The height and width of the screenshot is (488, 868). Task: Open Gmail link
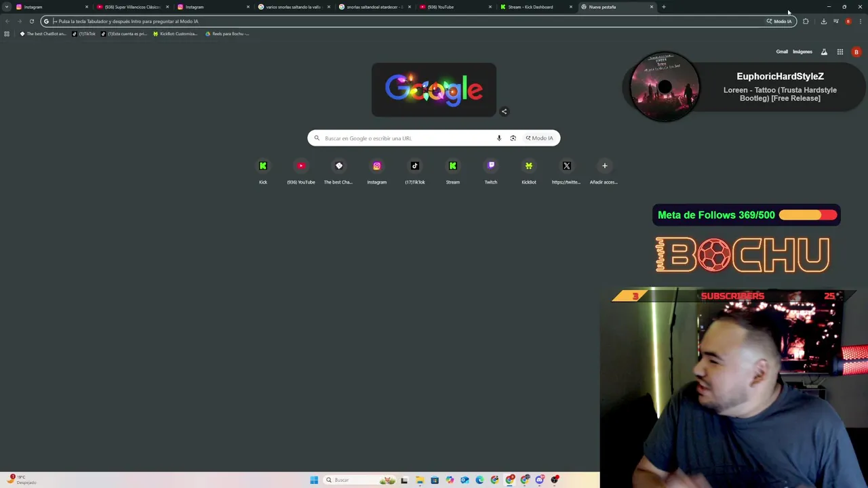782,52
